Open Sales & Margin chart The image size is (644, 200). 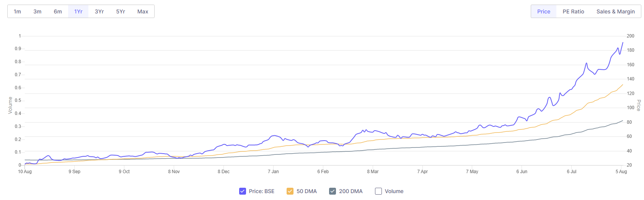[615, 11]
